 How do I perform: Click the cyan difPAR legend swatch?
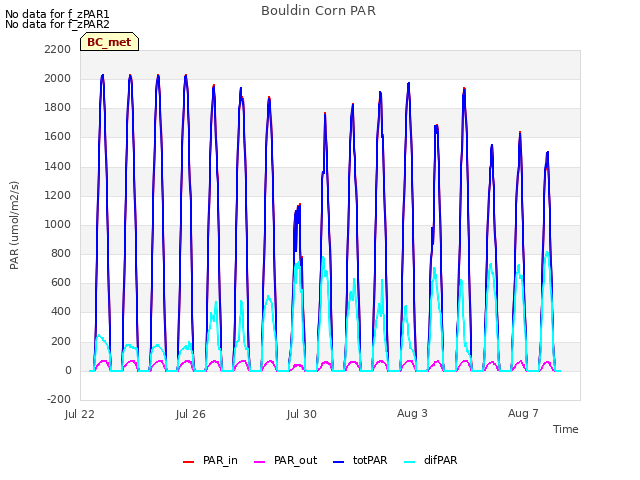click(409, 462)
